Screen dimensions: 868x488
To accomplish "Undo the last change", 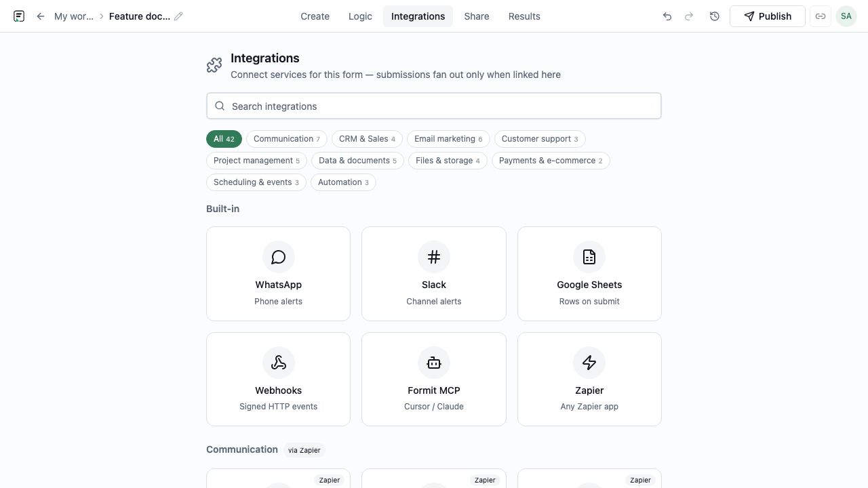I will 667,16.
